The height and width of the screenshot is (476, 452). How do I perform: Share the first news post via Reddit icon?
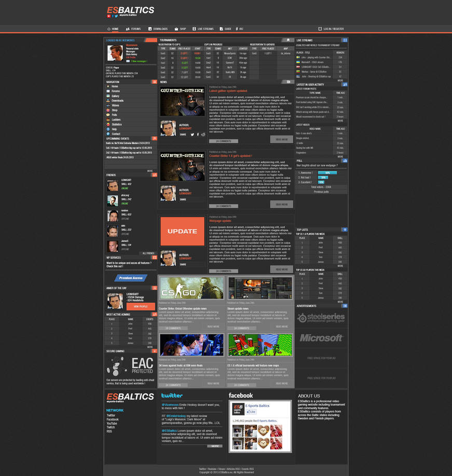[x=203, y=134]
